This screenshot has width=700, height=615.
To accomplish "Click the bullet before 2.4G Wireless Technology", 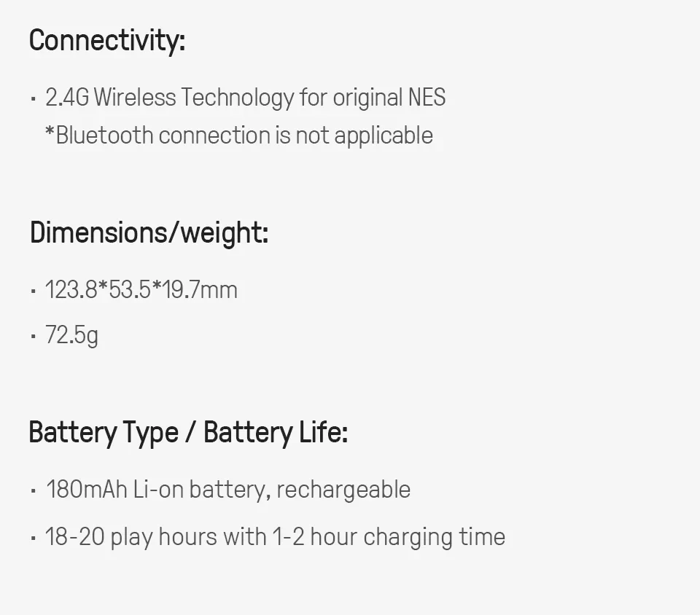I will 34,98.
